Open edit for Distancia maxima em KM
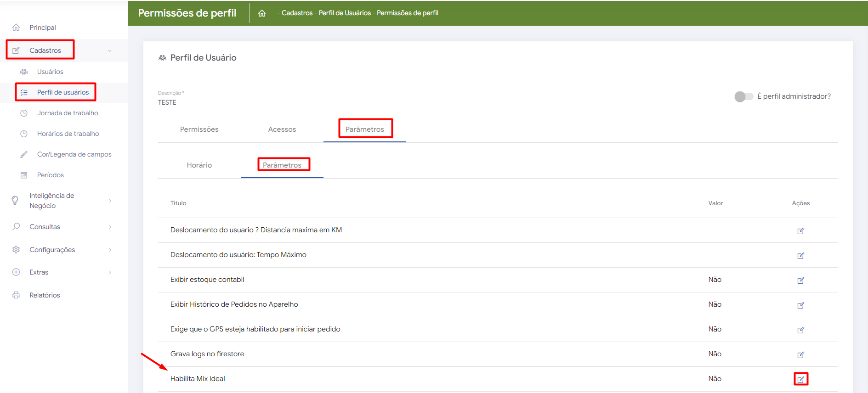 [800, 230]
